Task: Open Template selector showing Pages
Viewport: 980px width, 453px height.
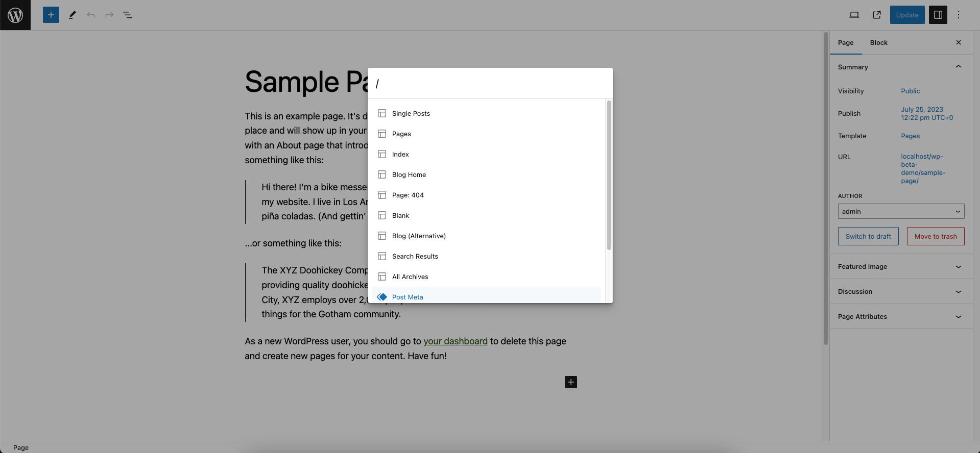Action: pyautogui.click(x=910, y=136)
